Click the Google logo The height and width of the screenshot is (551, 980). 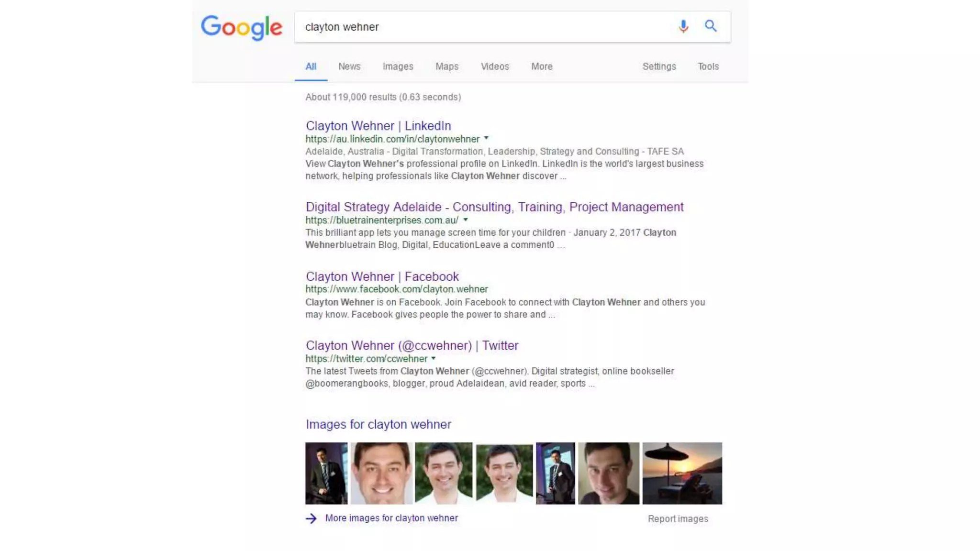242,28
